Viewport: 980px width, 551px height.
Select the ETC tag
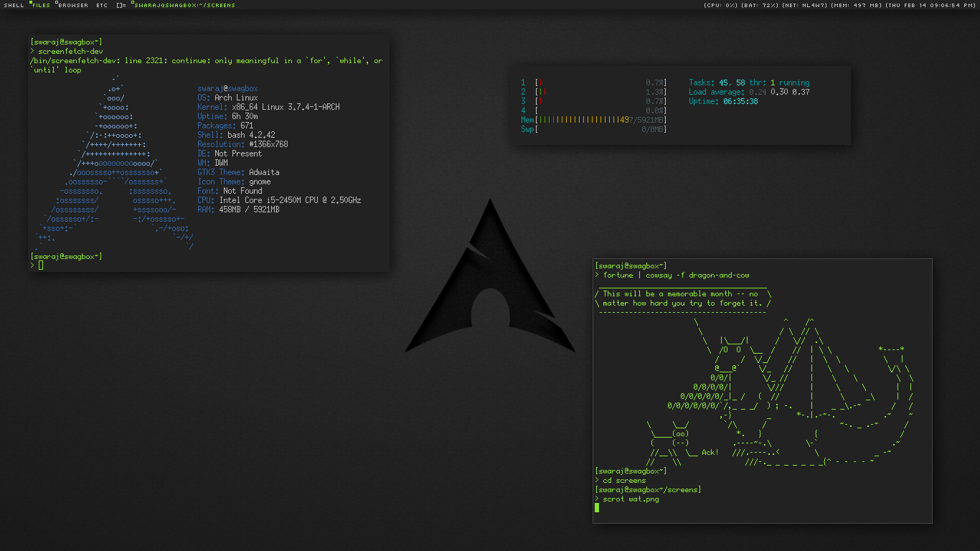click(102, 5)
